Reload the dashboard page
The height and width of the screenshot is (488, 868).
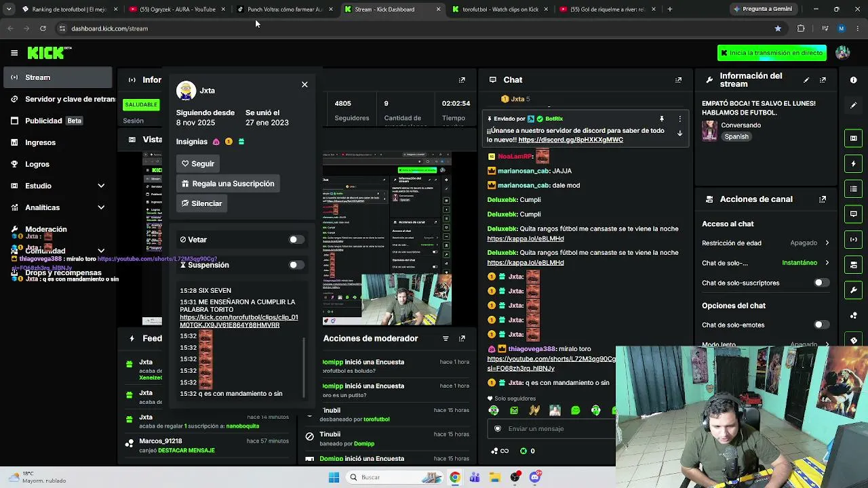tap(43, 28)
